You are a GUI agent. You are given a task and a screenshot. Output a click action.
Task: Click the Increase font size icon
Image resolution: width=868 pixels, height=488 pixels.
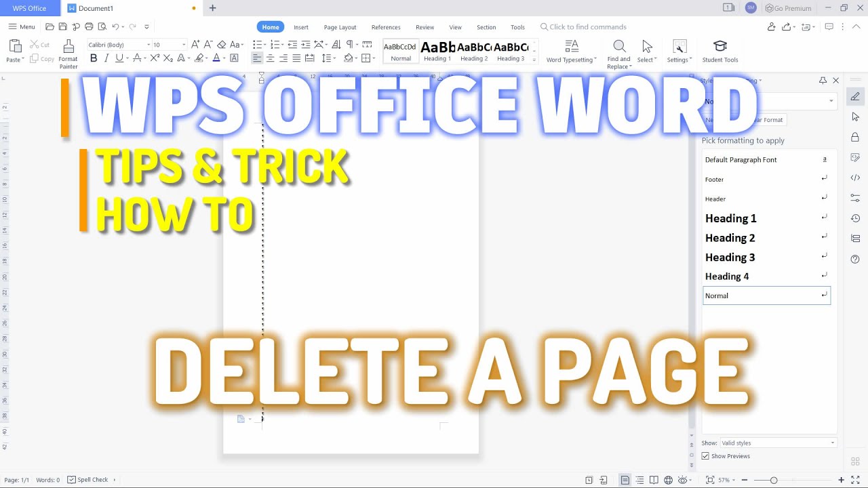pos(195,45)
